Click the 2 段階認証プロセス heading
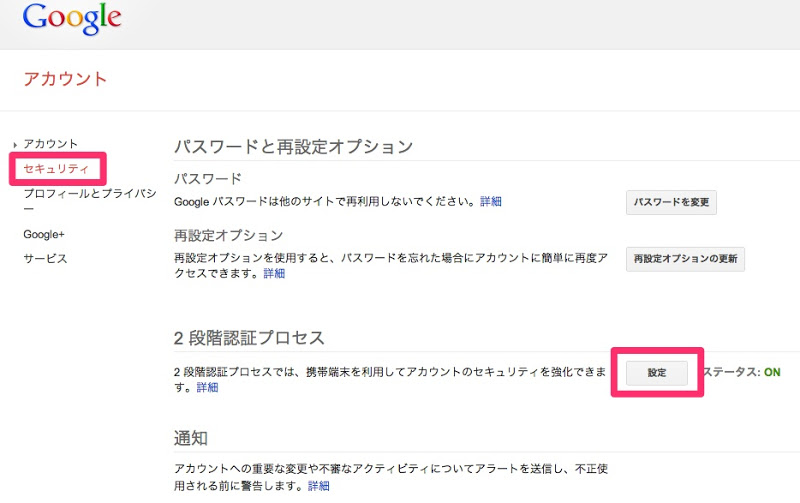The width and height of the screenshot is (800, 503). tap(249, 338)
